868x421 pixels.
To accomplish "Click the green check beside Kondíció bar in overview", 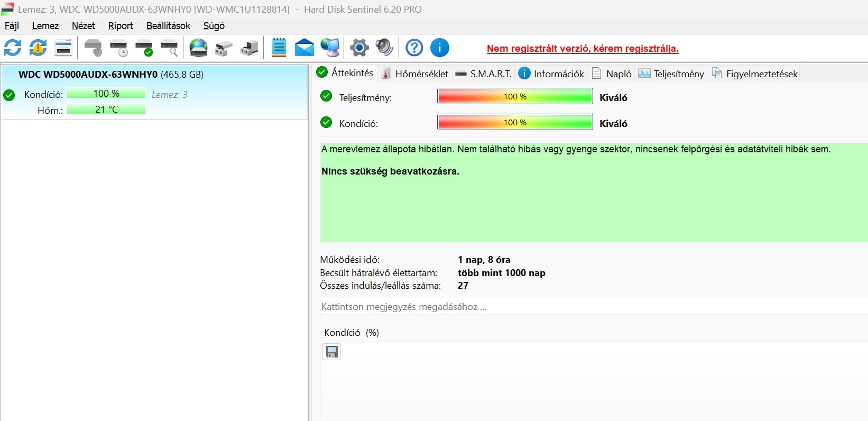I will pos(326,122).
